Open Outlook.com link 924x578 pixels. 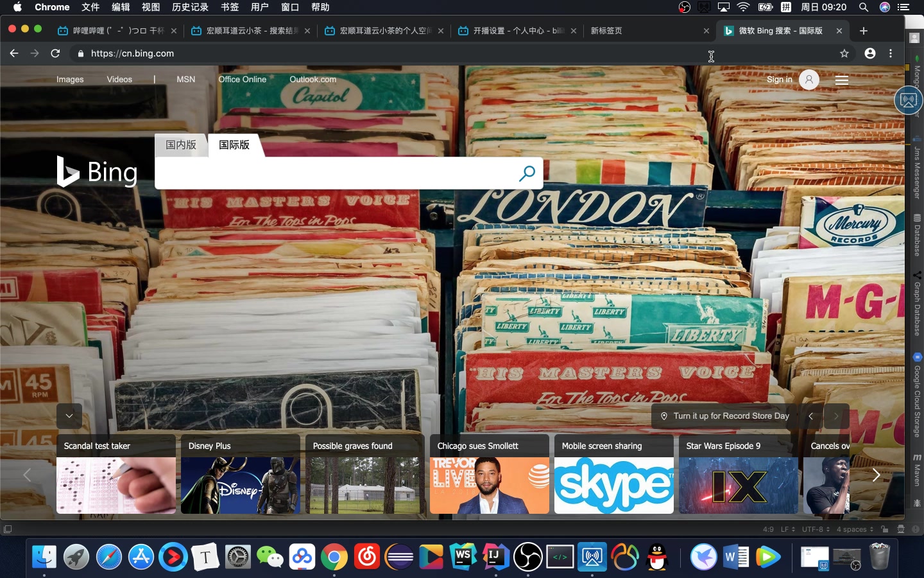pos(312,80)
